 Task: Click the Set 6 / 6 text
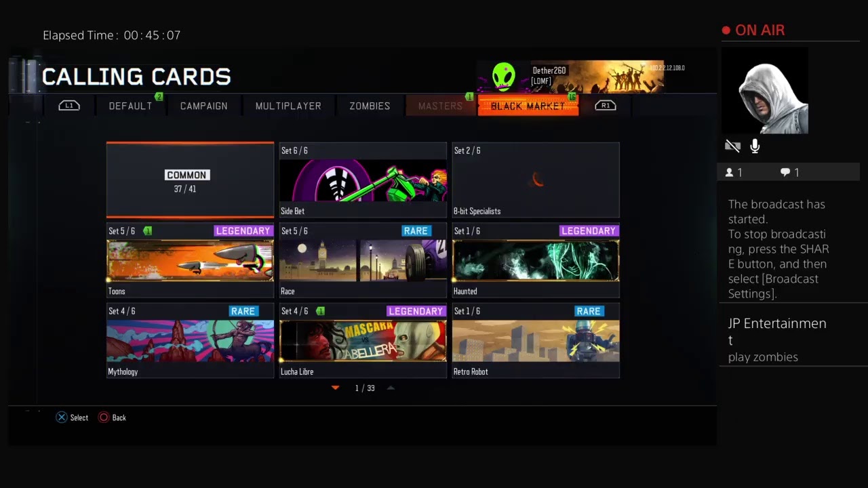294,150
